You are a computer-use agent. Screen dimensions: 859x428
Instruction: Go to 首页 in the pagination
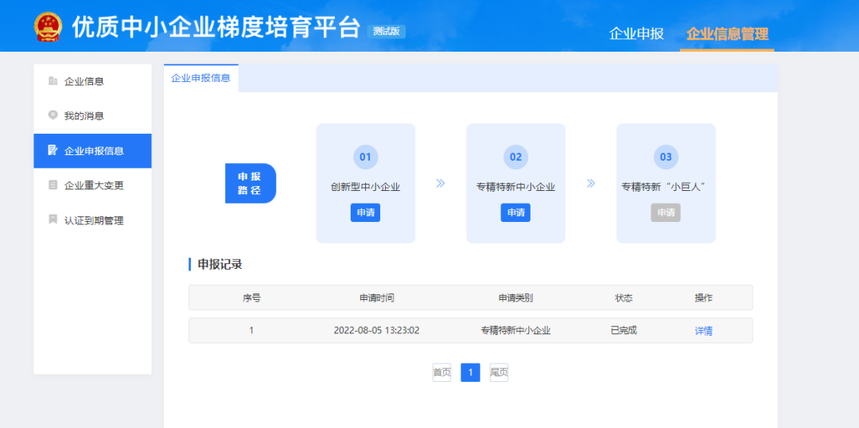point(441,373)
